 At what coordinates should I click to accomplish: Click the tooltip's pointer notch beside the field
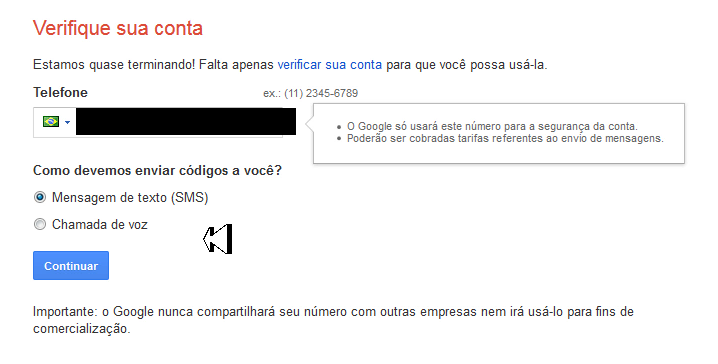310,122
